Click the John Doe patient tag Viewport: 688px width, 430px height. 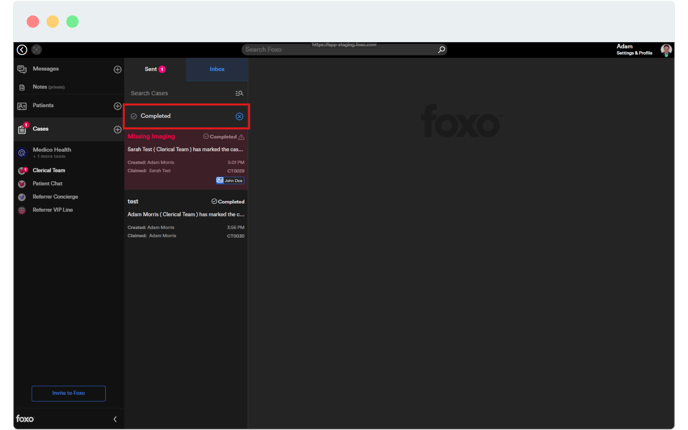point(230,180)
